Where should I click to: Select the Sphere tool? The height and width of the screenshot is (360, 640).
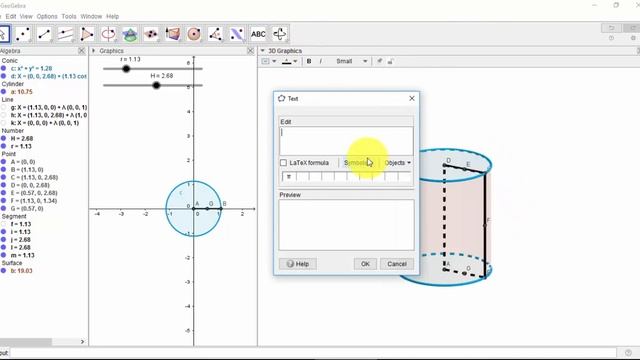pyautogui.click(x=194, y=34)
